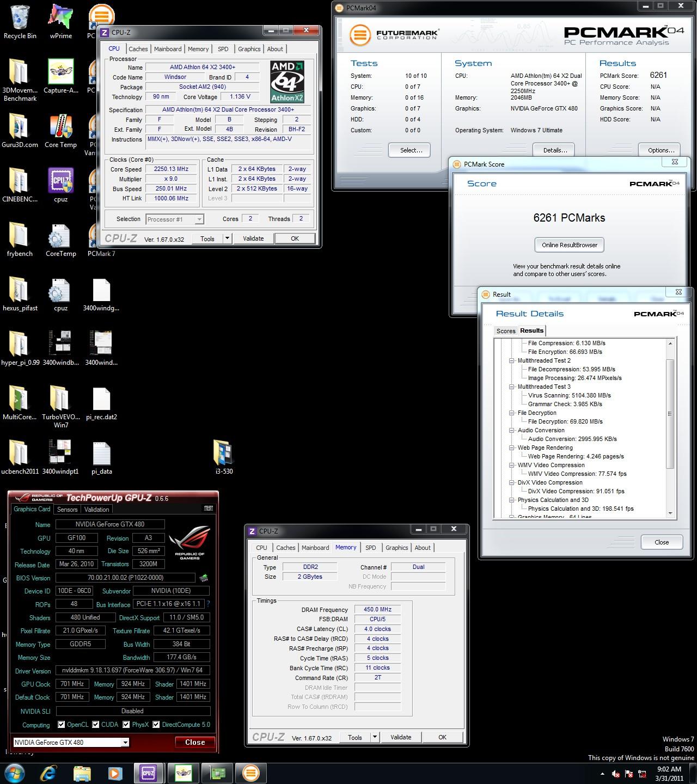Open the ucbench2011 folder
Viewport: 697px width, 784px height.
(x=20, y=457)
